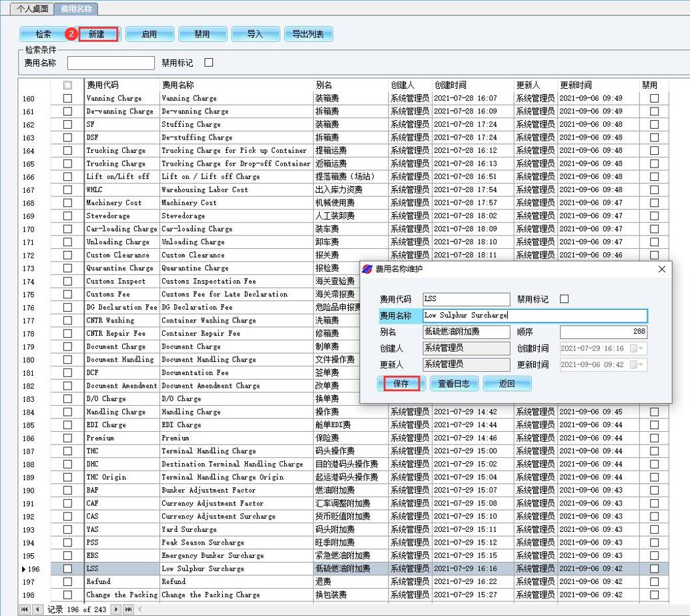The height and width of the screenshot is (616, 690).
Task: Click the 返回 button in the dialog
Action: (x=507, y=384)
